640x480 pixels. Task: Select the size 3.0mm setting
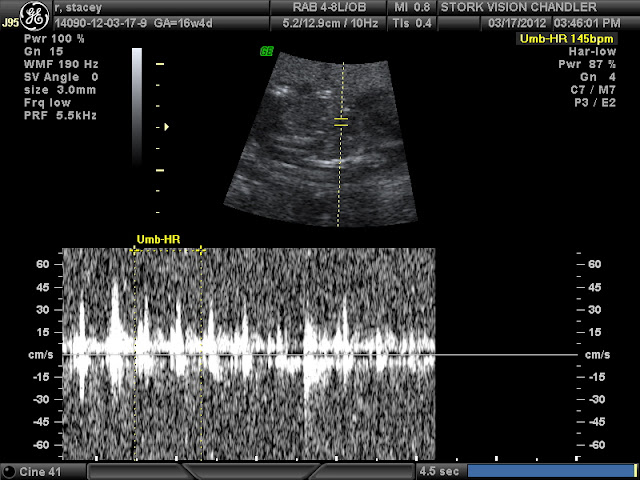point(60,90)
